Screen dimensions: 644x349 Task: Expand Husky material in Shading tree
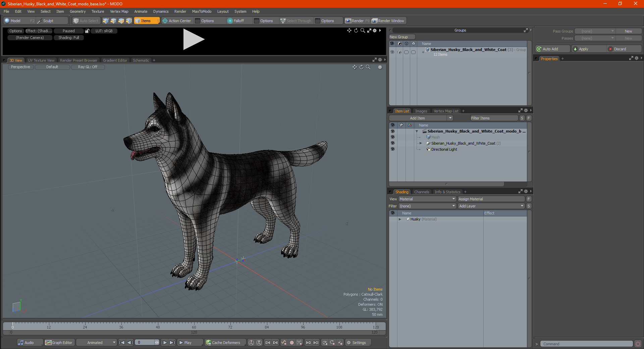(400, 219)
